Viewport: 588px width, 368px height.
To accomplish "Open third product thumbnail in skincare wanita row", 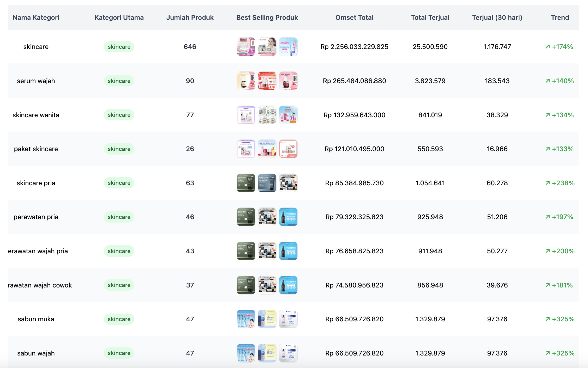I will click(x=288, y=115).
